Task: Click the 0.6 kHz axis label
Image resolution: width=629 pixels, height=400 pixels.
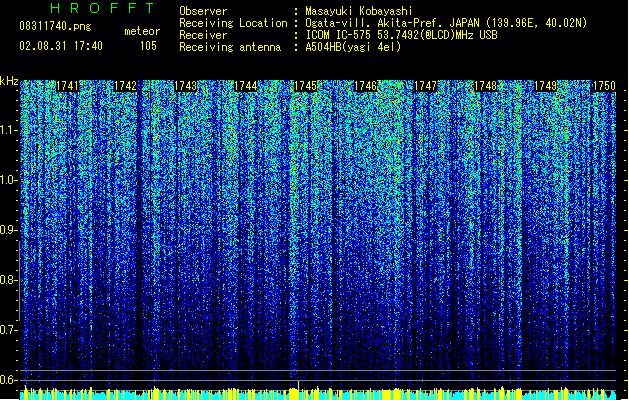Action: (x=9, y=380)
